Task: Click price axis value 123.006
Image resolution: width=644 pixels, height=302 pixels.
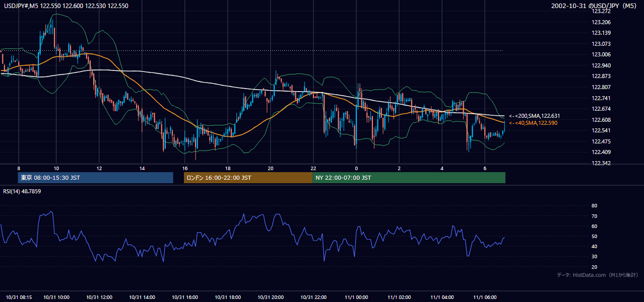Action: pos(601,54)
